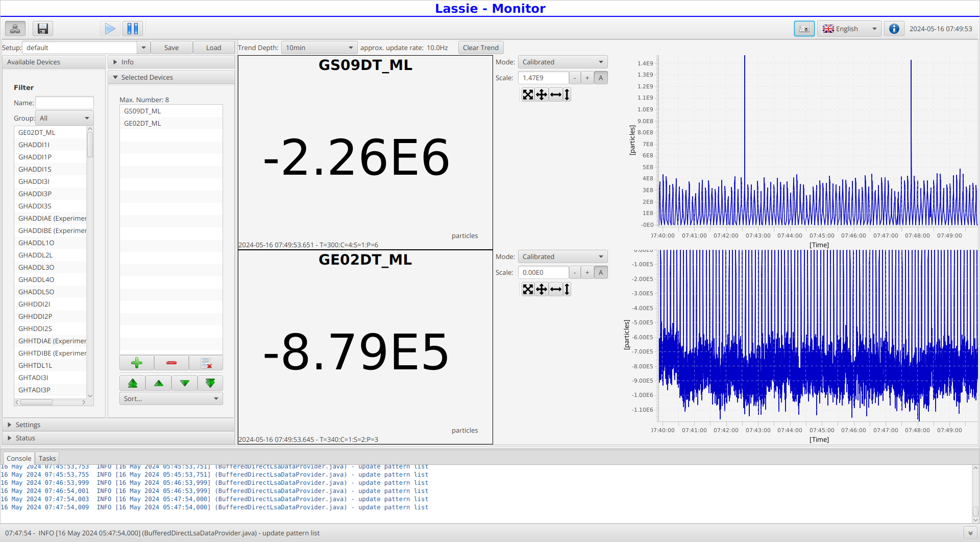Click the Load setup button
The image size is (980, 542).
pyautogui.click(x=213, y=48)
